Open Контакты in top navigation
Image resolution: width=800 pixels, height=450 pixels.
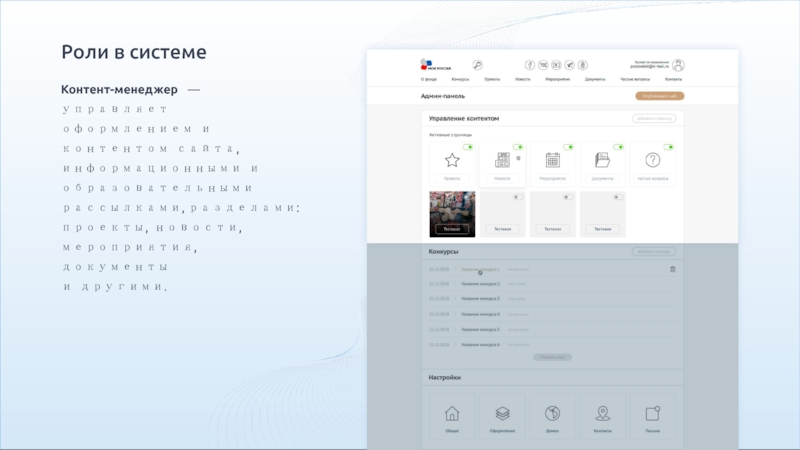click(673, 79)
